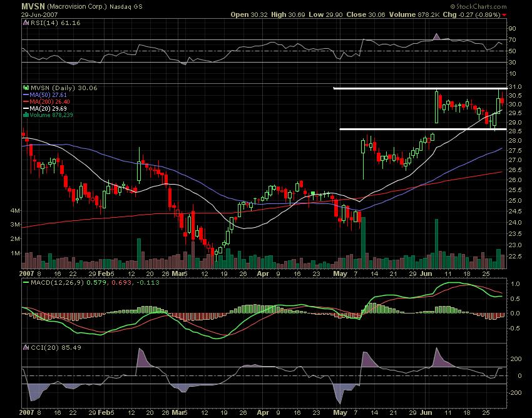Click the Open 30.32 value
Viewport: 532px width, 418px height.
(x=249, y=14)
